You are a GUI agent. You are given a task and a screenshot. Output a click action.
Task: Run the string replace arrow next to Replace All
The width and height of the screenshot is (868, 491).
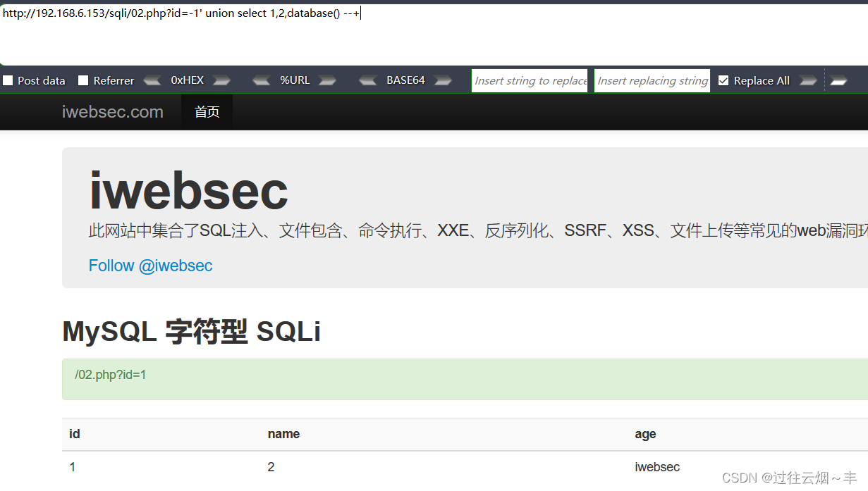[x=807, y=80]
